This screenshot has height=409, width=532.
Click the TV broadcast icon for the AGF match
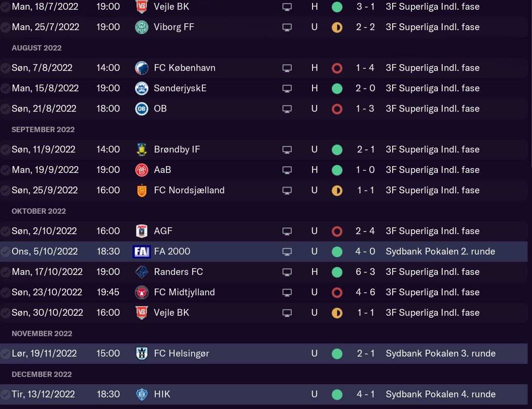(287, 231)
